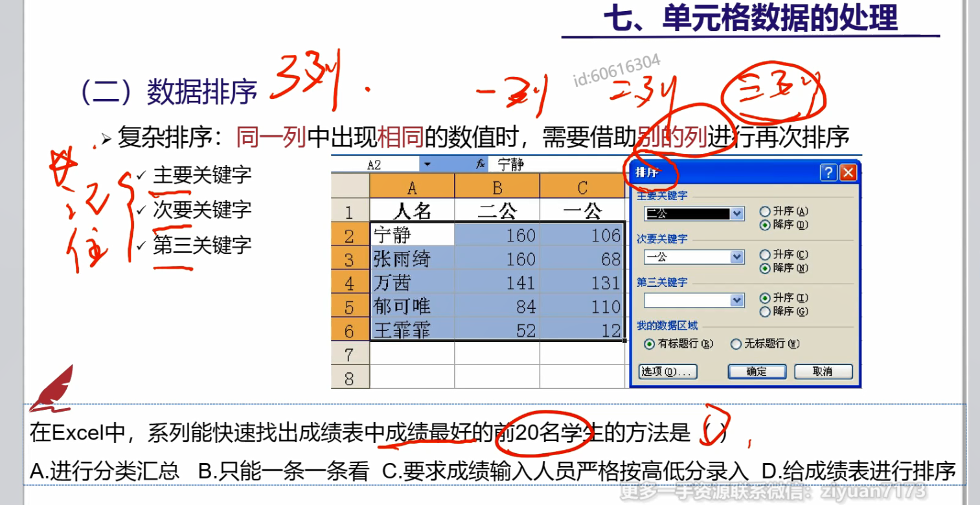Select row 5 header
The height and width of the screenshot is (505, 980).
coord(350,306)
